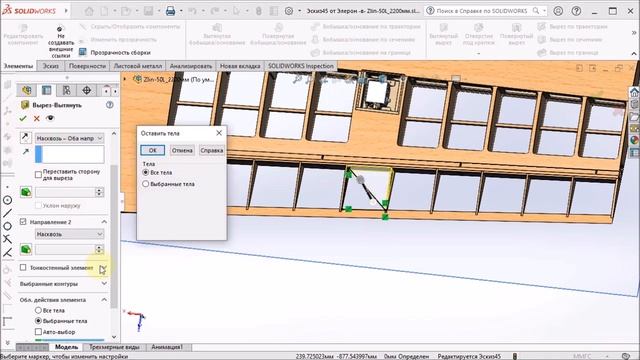Open the ConfigurationManager tab
This screenshot has height=360, width=640.
(67, 90)
